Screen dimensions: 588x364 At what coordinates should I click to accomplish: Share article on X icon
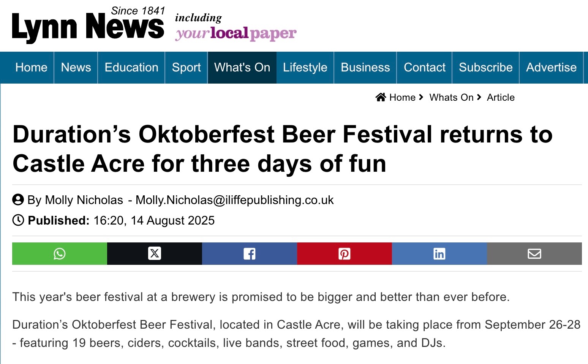[x=155, y=253]
